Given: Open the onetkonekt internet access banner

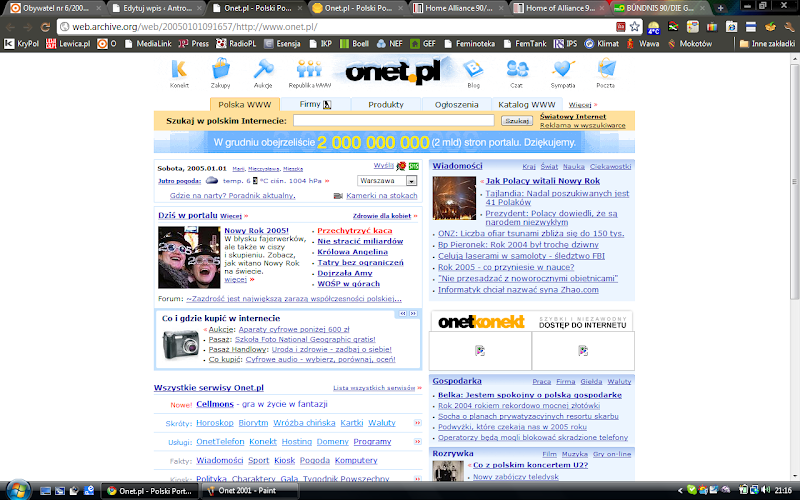Looking at the screenshot, I should tap(532, 322).
